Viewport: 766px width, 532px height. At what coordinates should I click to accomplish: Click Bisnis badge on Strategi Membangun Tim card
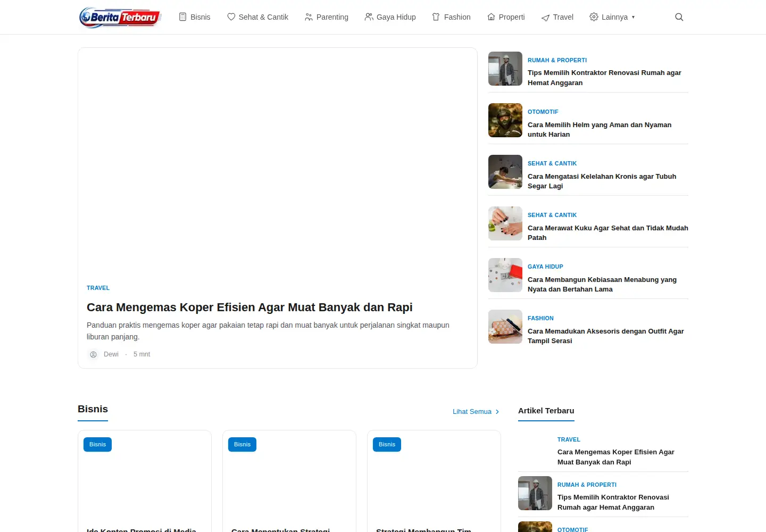pyautogui.click(x=387, y=444)
